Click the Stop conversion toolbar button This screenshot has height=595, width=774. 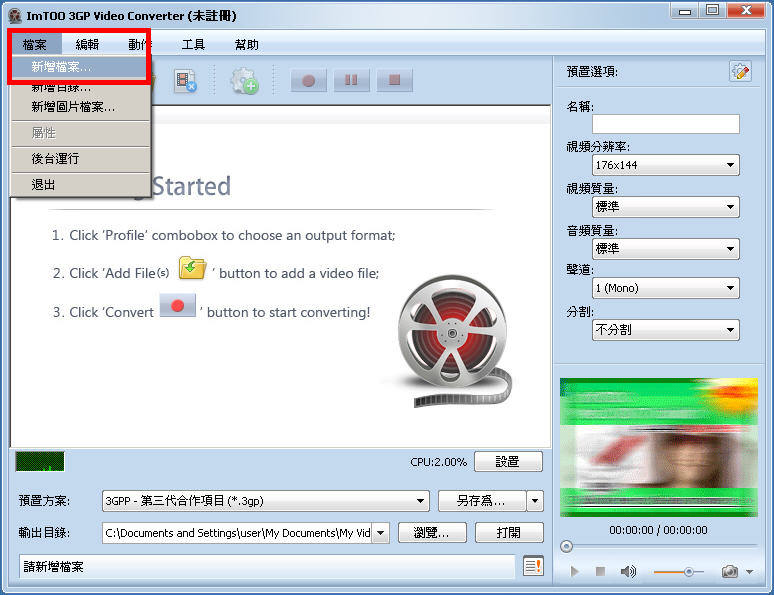pos(395,81)
